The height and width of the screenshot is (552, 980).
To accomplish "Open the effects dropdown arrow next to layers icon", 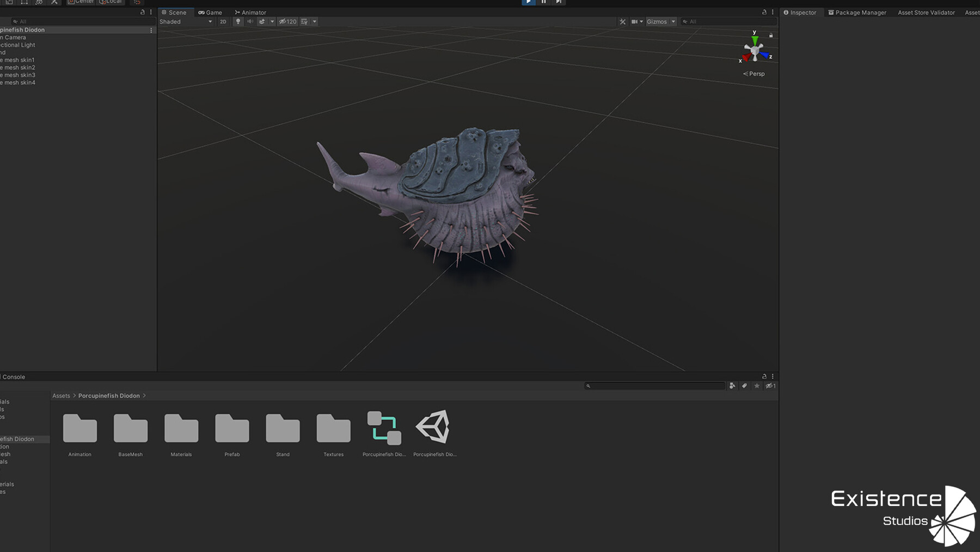I will click(272, 22).
